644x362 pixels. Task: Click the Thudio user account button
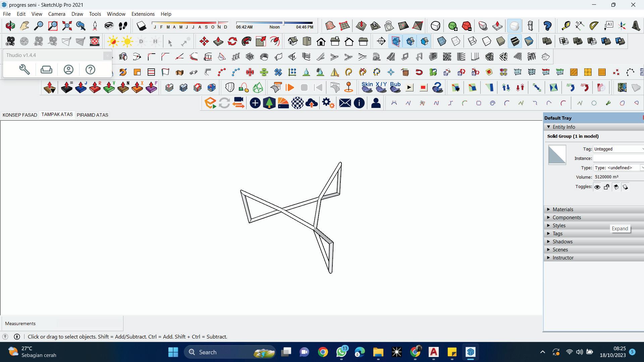[x=68, y=69]
